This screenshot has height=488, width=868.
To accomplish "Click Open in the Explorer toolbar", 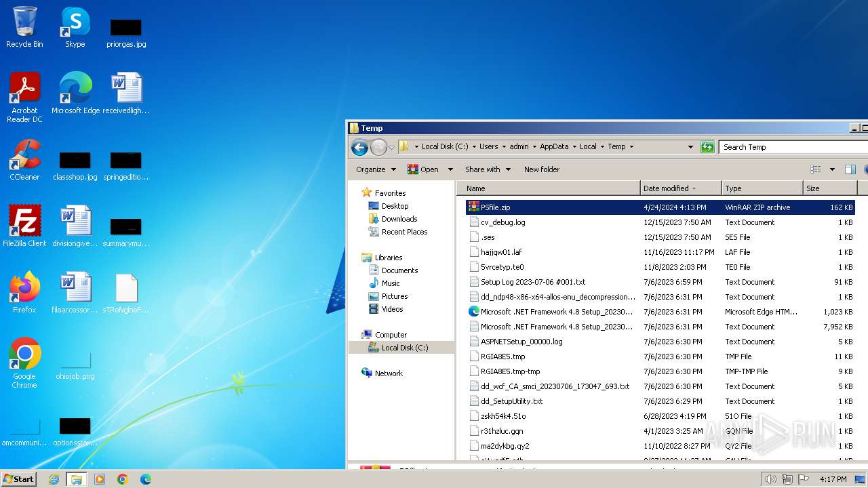I will click(x=423, y=169).
